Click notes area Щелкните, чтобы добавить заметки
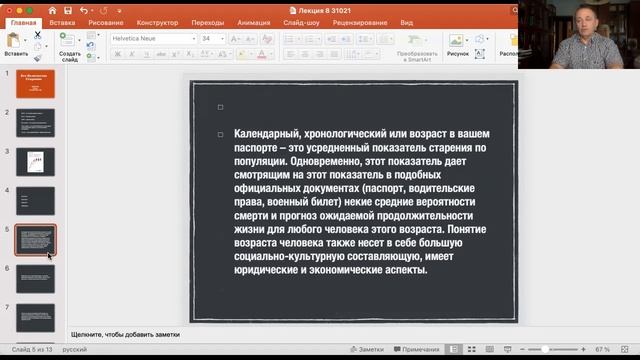The height and width of the screenshot is (360, 640). click(125, 334)
